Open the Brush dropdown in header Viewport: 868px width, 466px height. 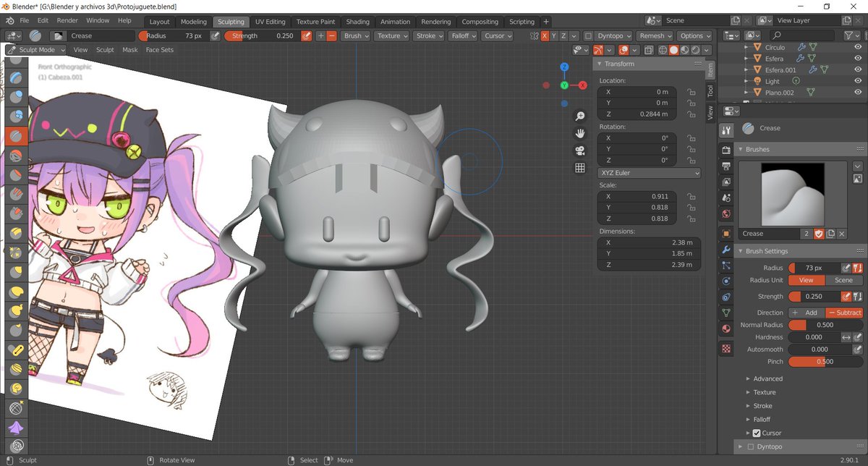356,35
